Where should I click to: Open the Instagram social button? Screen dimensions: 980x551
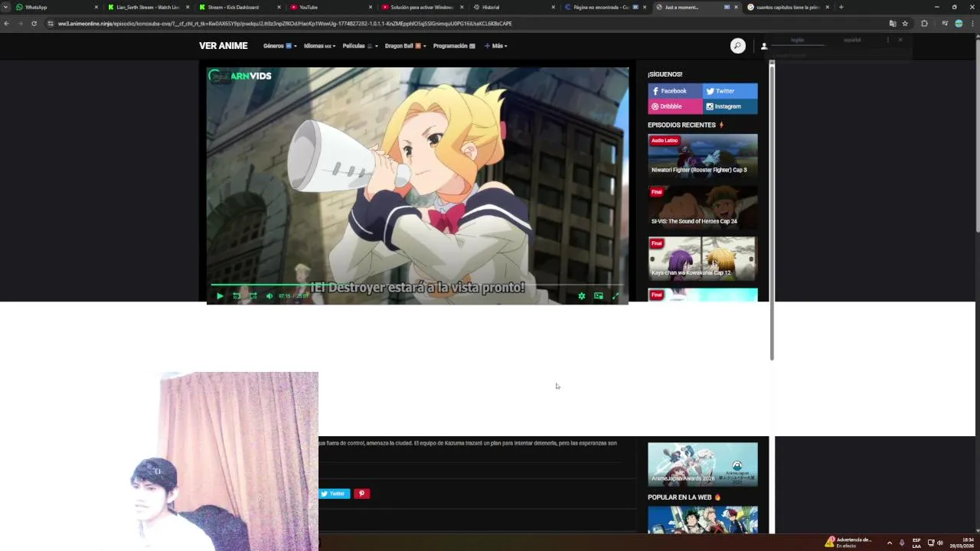[730, 106]
